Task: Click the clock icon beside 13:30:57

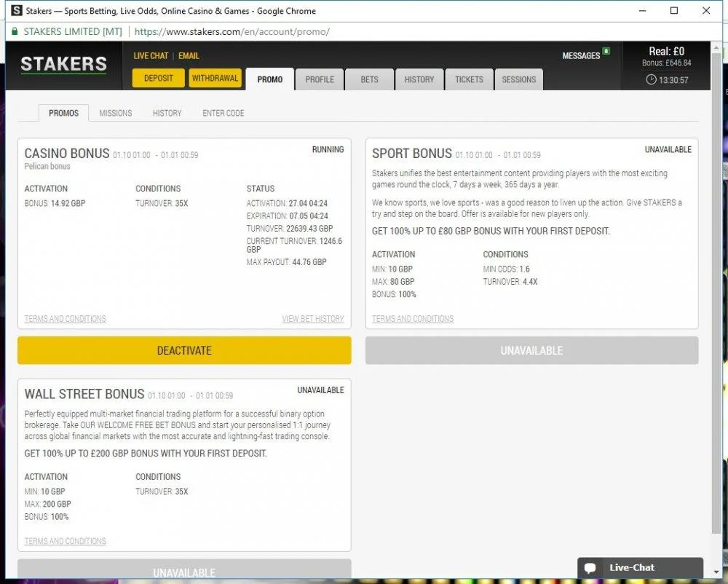Action: point(651,79)
